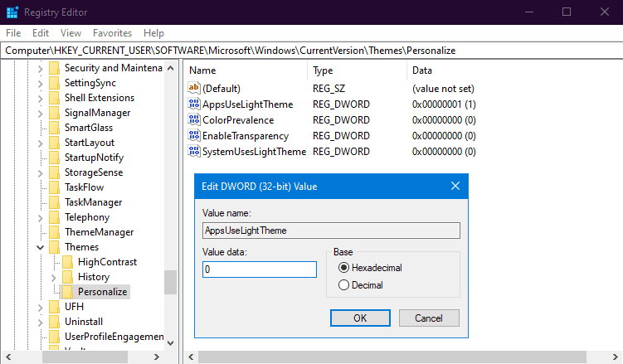Click the Value data input field
The image size is (623, 364).
click(x=259, y=269)
